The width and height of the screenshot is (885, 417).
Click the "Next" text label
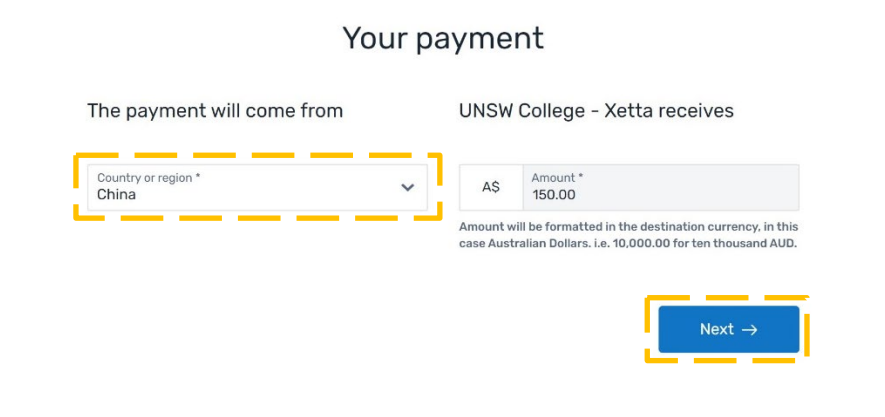716,329
